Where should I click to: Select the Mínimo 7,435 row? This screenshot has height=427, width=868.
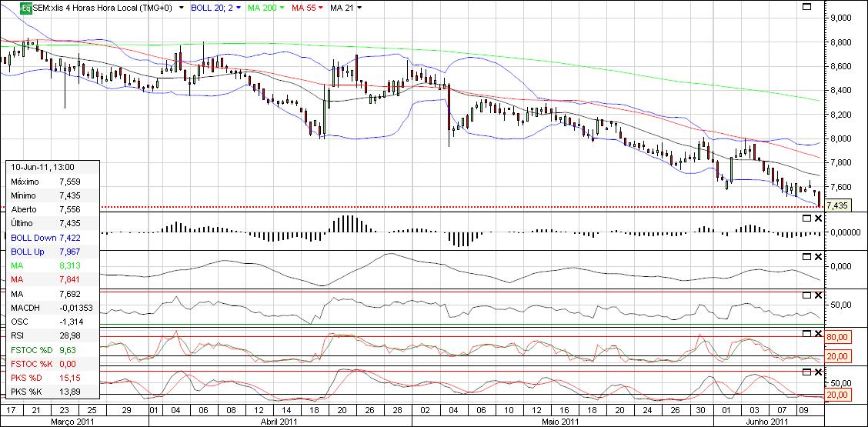[x=52, y=195]
